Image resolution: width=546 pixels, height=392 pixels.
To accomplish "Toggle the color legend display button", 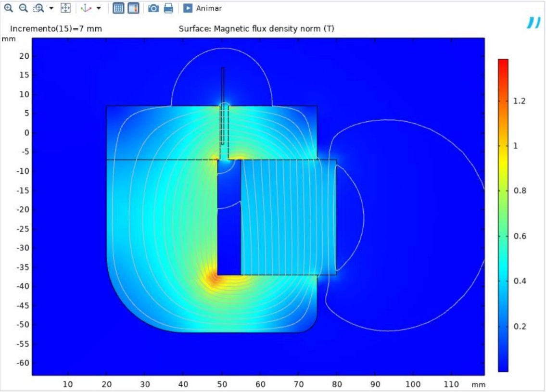I will 133,8.
